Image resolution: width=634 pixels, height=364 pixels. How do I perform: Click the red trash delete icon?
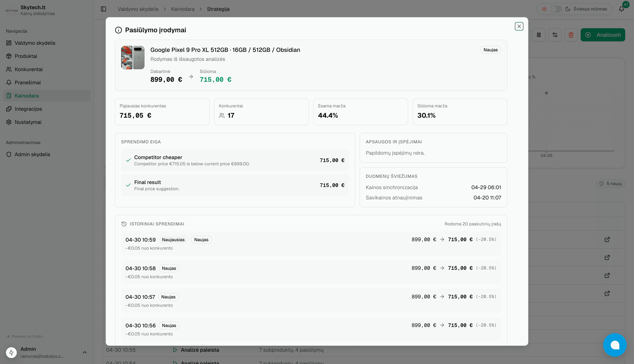571,35
